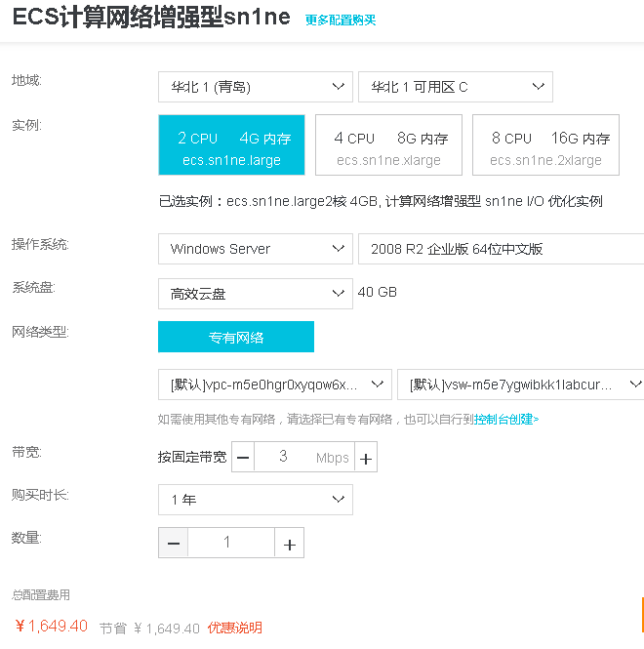
Task: Click the 总配置费用 label
Action: (41, 594)
